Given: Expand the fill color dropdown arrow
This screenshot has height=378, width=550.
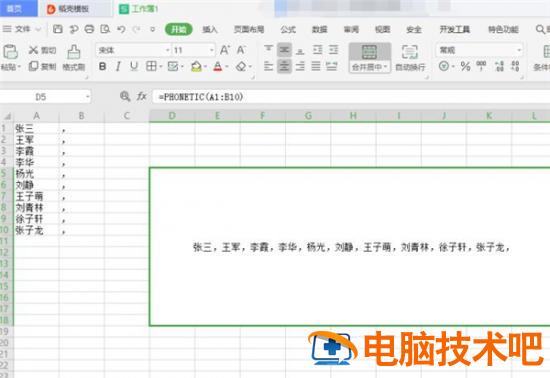Looking at the screenshot, I should coord(205,66).
